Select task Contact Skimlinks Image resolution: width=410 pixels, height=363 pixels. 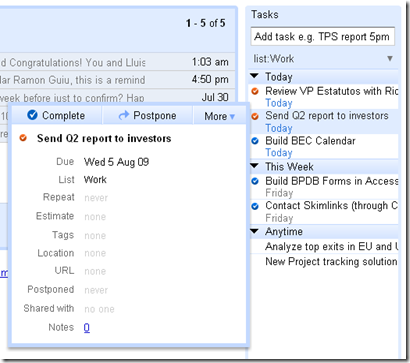(x=331, y=206)
